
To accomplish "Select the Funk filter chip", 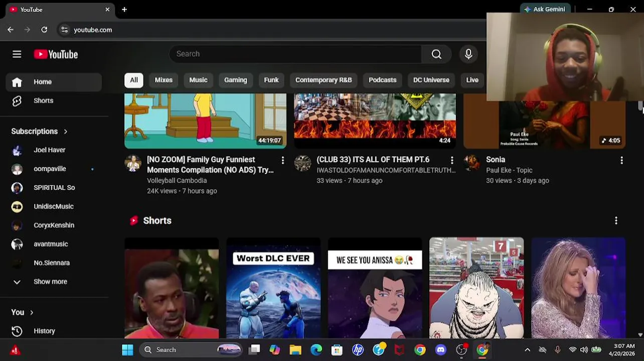I will [x=271, y=80].
